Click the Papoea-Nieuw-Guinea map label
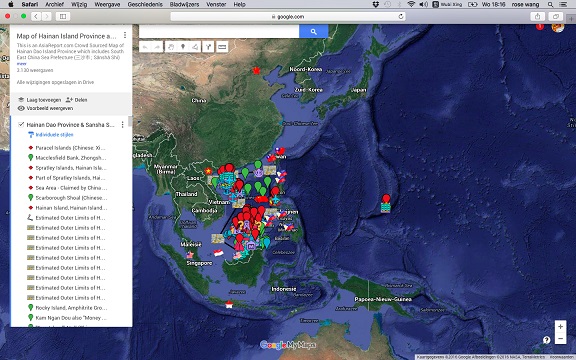Screen dimensions: 576x360 click(383, 299)
